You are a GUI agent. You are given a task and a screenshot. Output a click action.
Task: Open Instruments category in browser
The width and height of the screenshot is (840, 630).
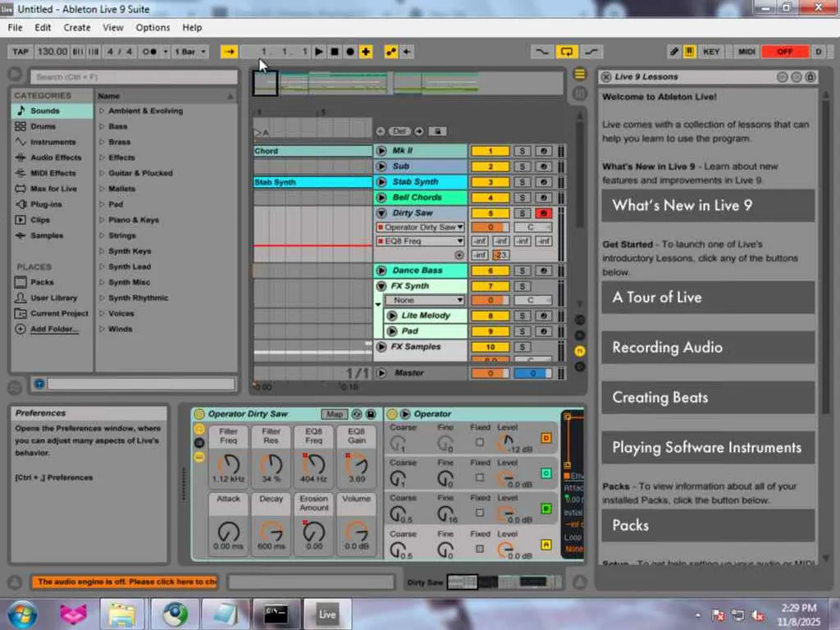(x=52, y=142)
